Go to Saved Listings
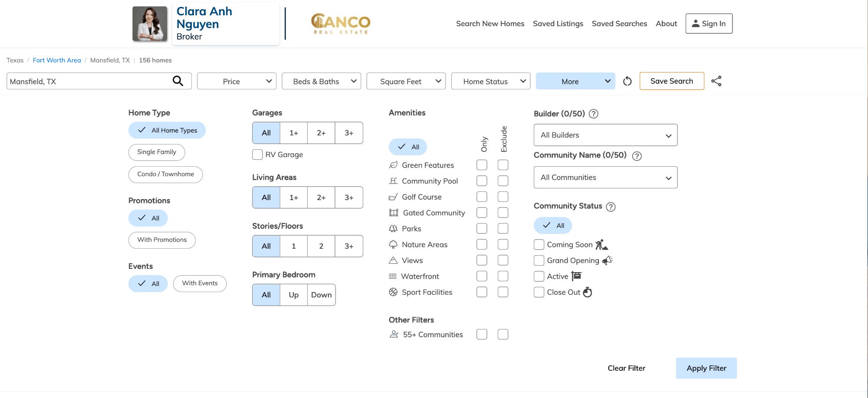868x398 pixels. (x=558, y=23)
